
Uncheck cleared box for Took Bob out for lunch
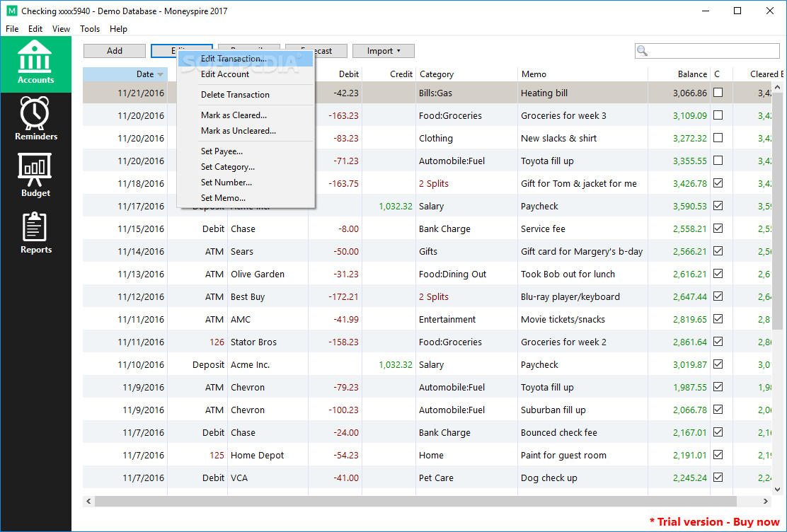point(718,274)
